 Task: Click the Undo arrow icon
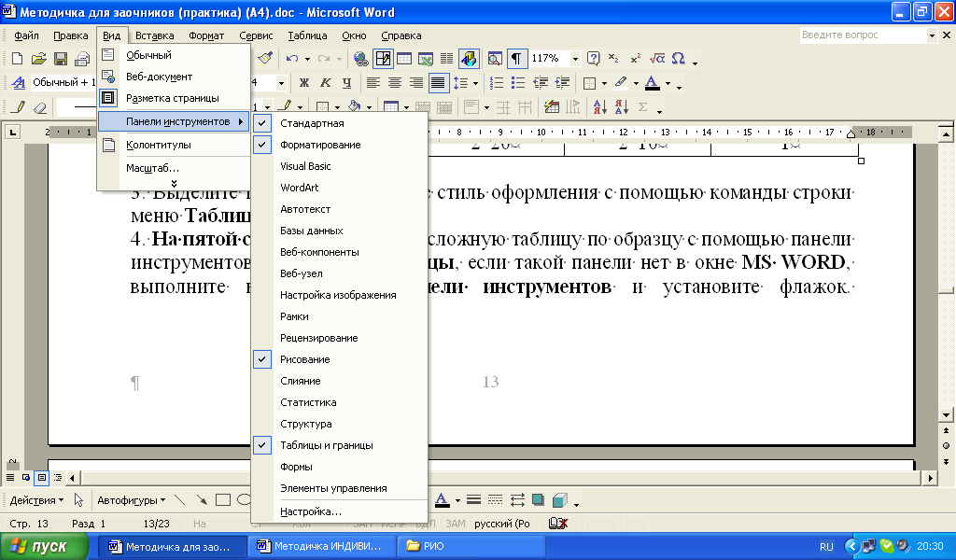point(292,59)
